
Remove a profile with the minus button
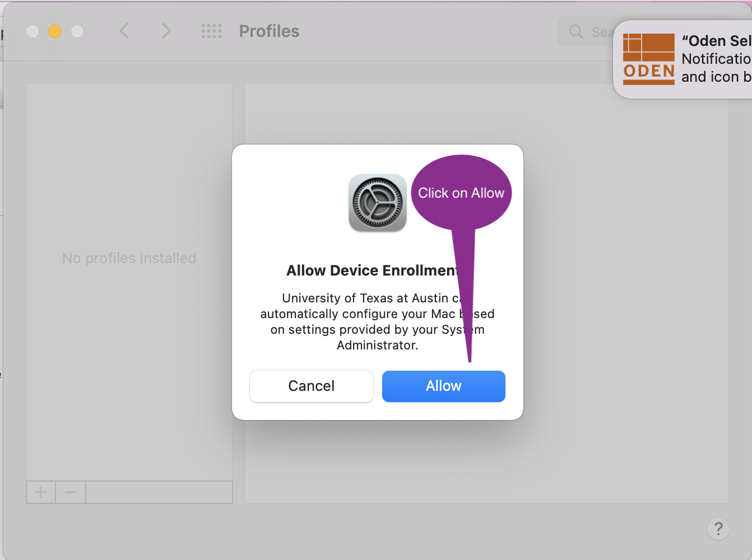71,492
